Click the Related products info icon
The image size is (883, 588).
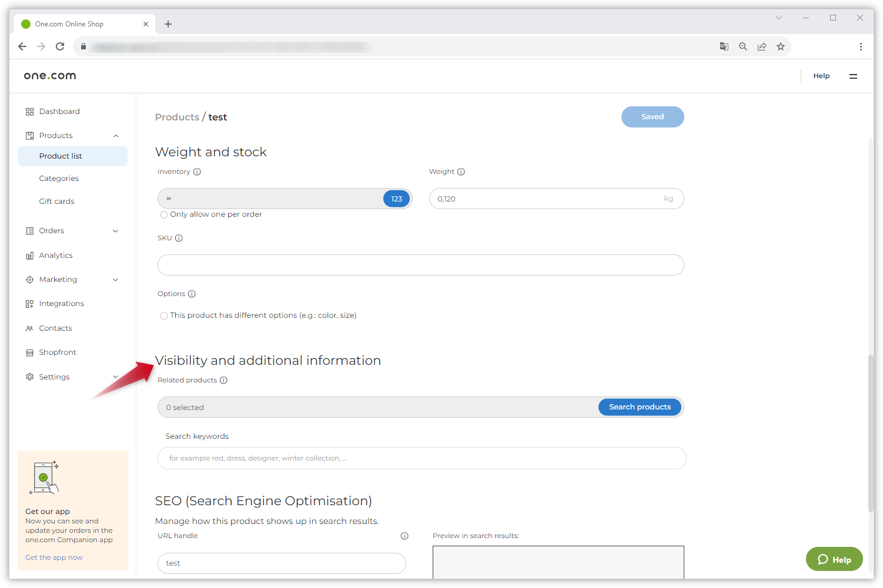[223, 381]
